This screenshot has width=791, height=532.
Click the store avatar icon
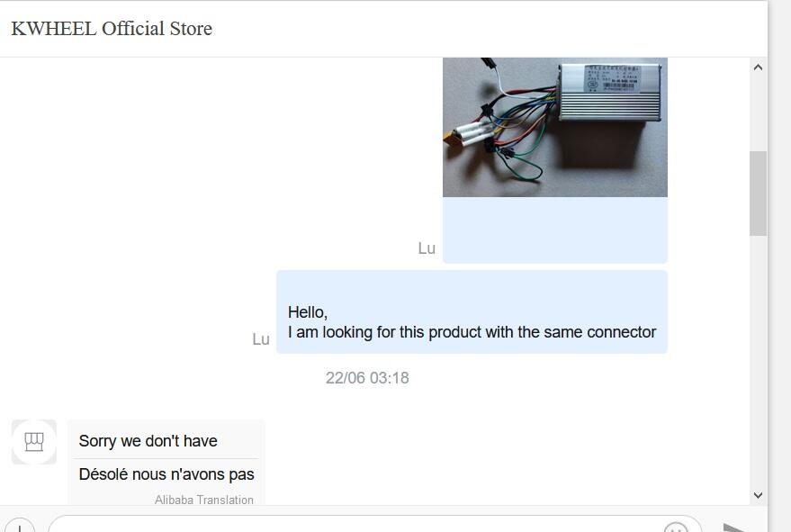point(34,442)
